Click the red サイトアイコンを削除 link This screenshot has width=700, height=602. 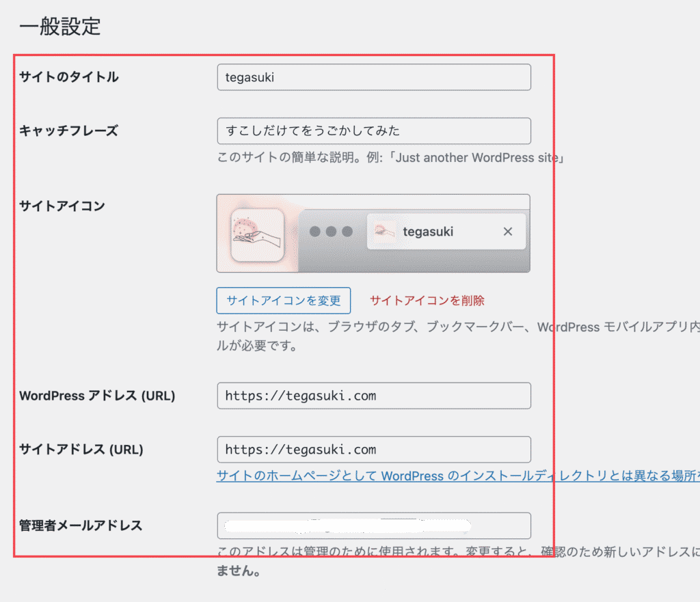(427, 300)
